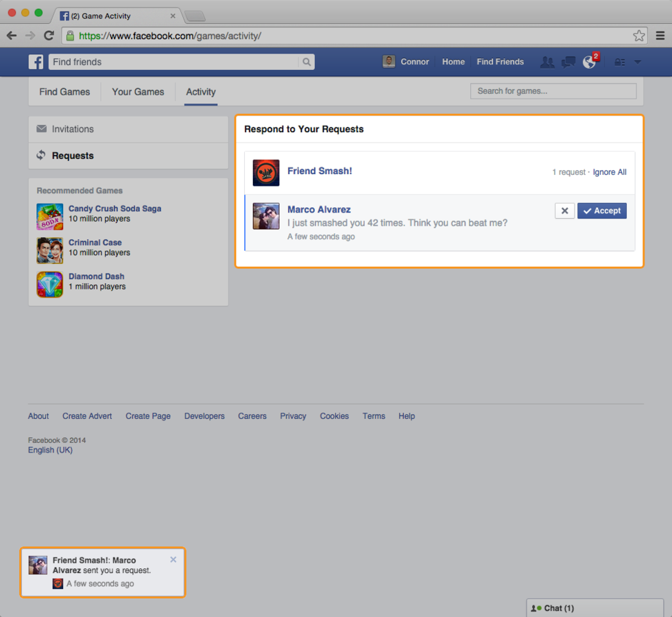
Task: Click Developers footer link
Action: pos(204,416)
